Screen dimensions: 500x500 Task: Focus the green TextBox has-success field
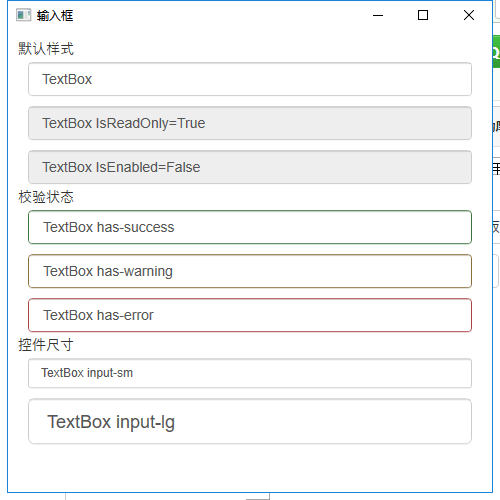250,227
